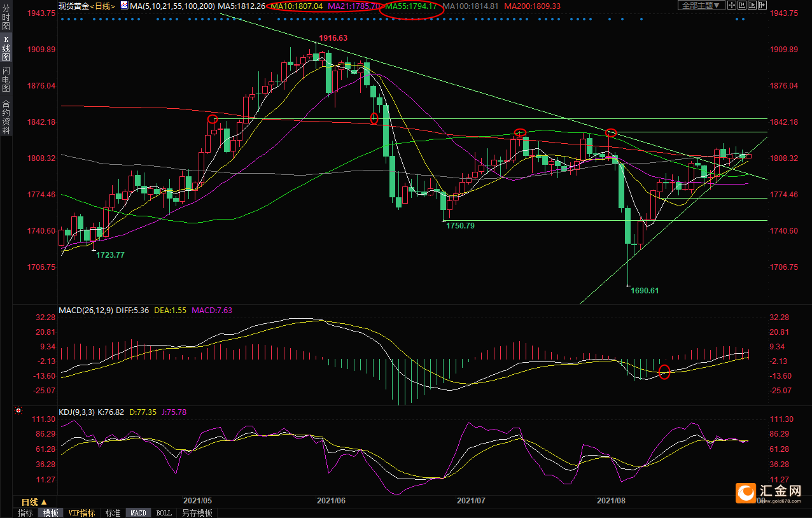Screen dimensions: 812x518
Task: Click 1808.32 on the right price axis
Action: point(785,158)
